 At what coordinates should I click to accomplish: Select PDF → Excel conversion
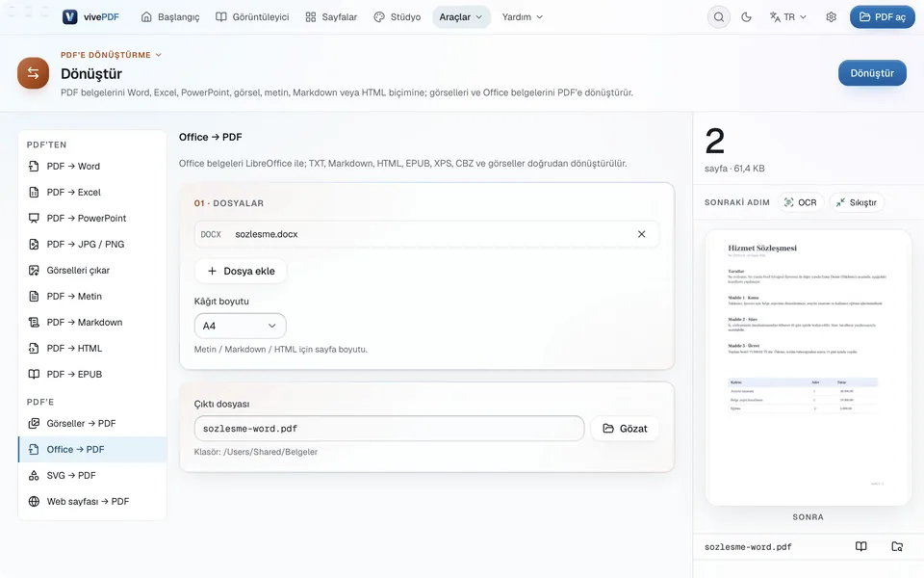pyautogui.click(x=92, y=193)
